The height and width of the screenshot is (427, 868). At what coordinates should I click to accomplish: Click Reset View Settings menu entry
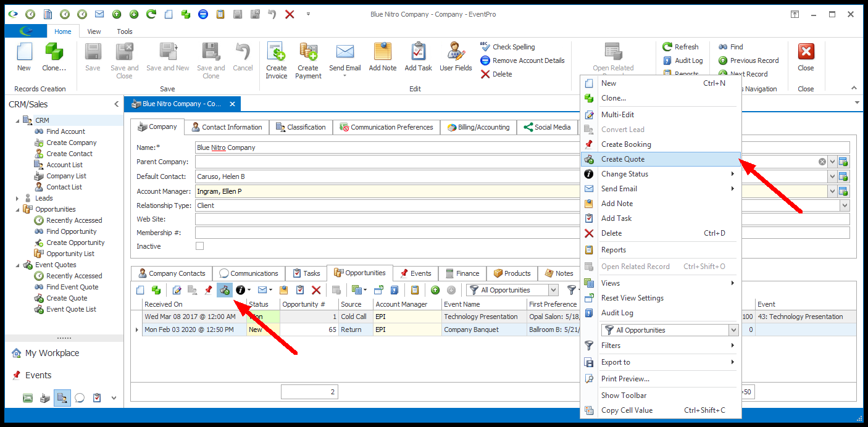click(x=661, y=298)
